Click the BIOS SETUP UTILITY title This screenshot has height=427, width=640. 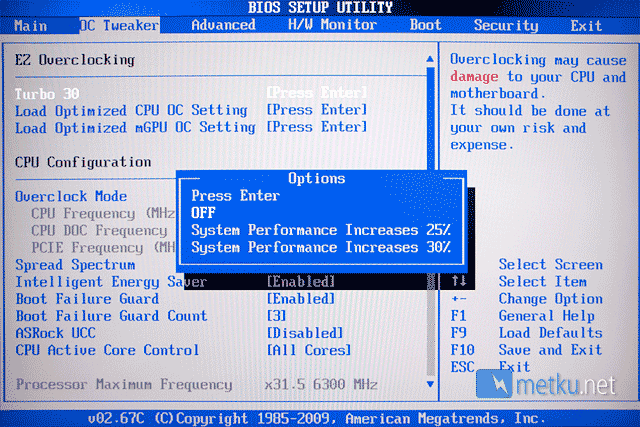320,7
